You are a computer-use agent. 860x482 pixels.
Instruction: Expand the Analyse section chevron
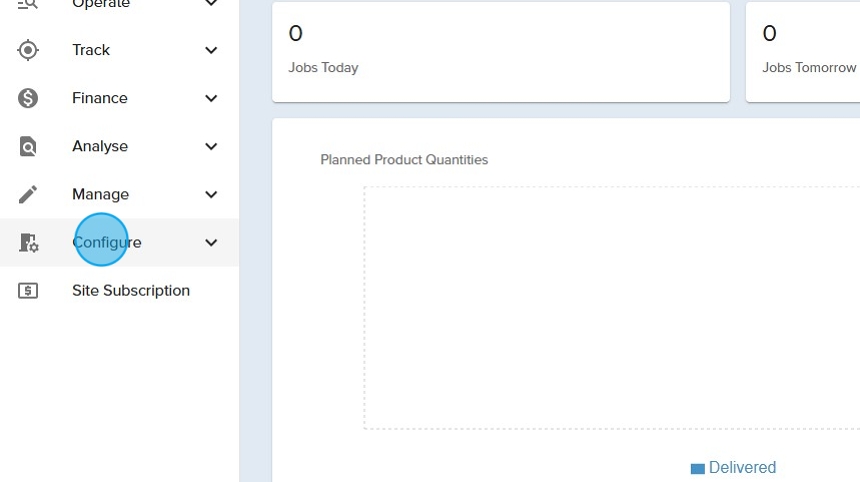[x=211, y=146]
